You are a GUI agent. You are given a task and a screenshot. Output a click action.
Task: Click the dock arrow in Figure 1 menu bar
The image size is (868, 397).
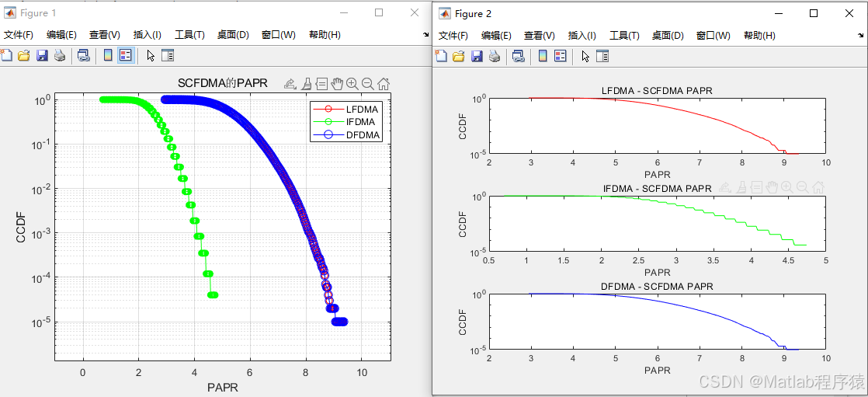coord(426,34)
